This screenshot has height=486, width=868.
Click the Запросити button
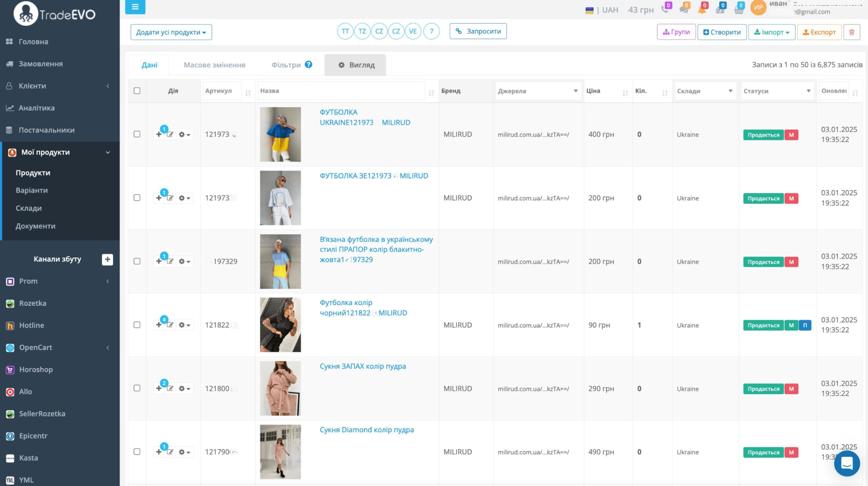click(x=478, y=31)
